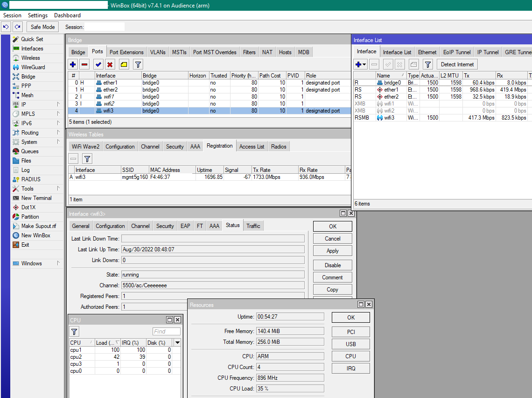
Task: Add a comment with the yellow note icon
Action: click(x=124, y=64)
